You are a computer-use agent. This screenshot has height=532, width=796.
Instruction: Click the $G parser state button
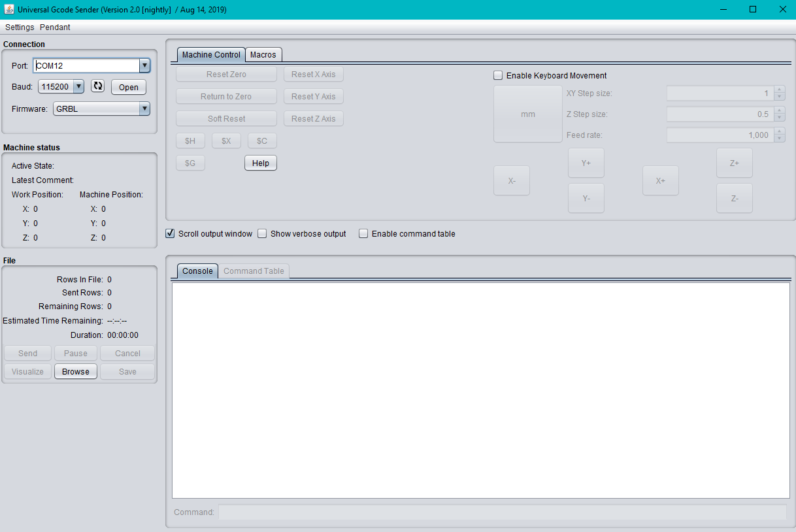tap(190, 163)
